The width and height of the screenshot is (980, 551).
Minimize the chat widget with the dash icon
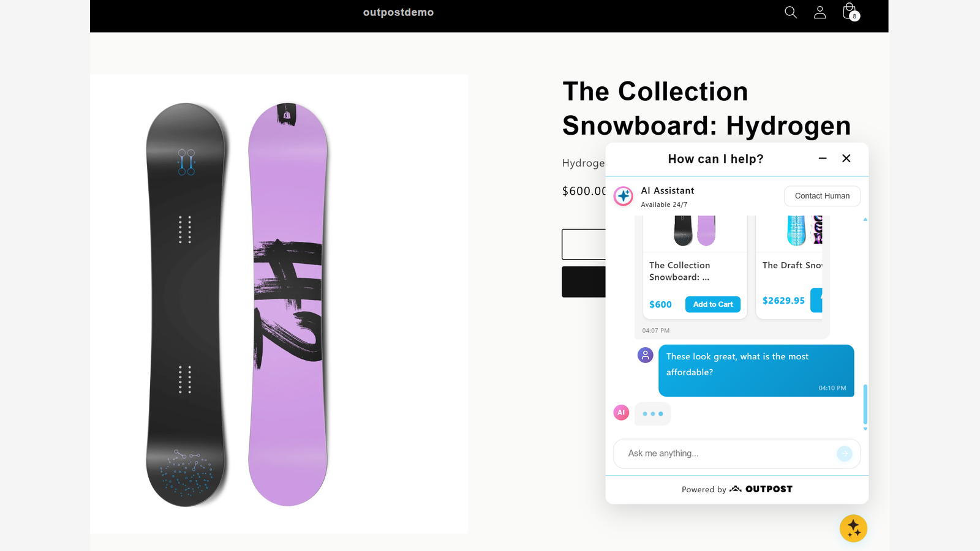point(823,158)
